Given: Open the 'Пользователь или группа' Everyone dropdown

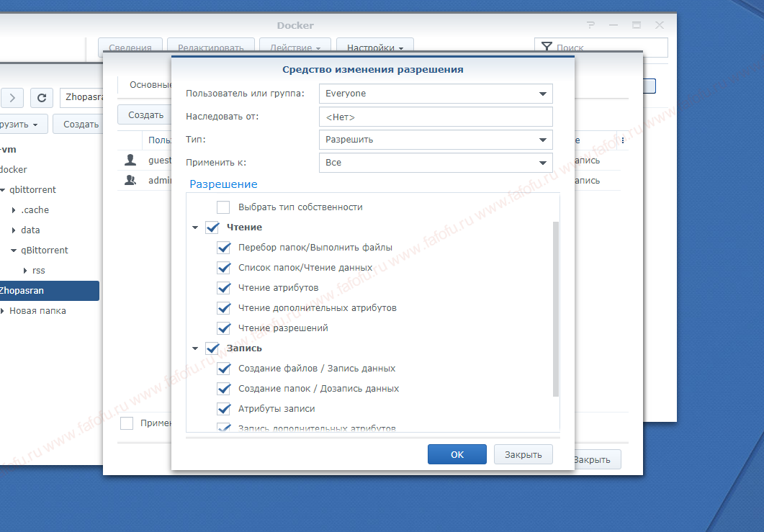Looking at the screenshot, I should (x=436, y=94).
